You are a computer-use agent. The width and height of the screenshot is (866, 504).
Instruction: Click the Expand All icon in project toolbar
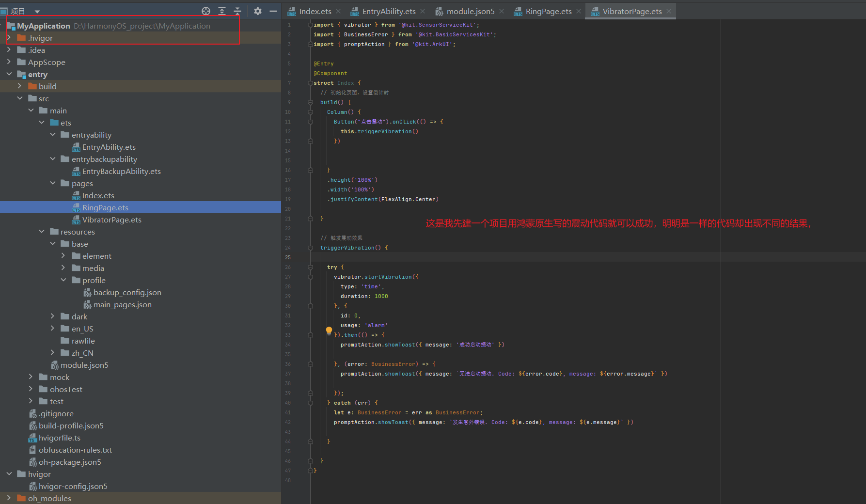222,11
